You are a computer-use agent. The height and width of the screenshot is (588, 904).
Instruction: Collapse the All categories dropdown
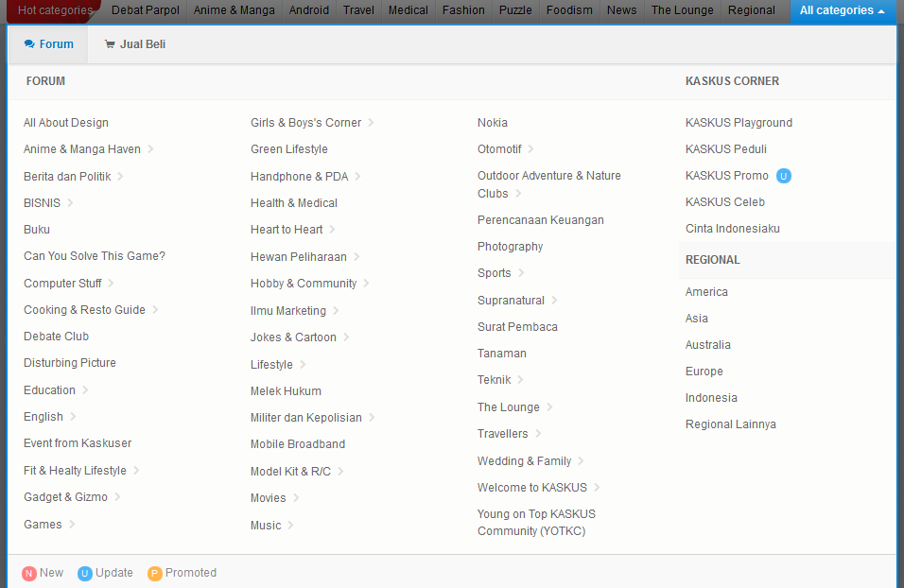(x=843, y=10)
